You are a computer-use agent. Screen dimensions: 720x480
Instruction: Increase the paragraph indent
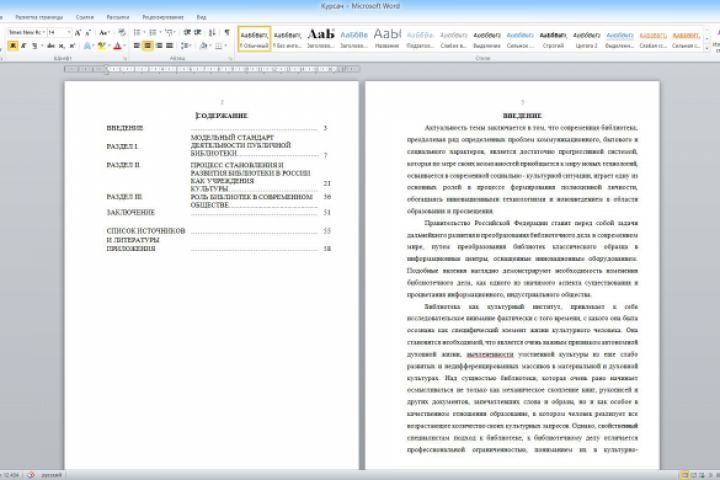(197, 32)
